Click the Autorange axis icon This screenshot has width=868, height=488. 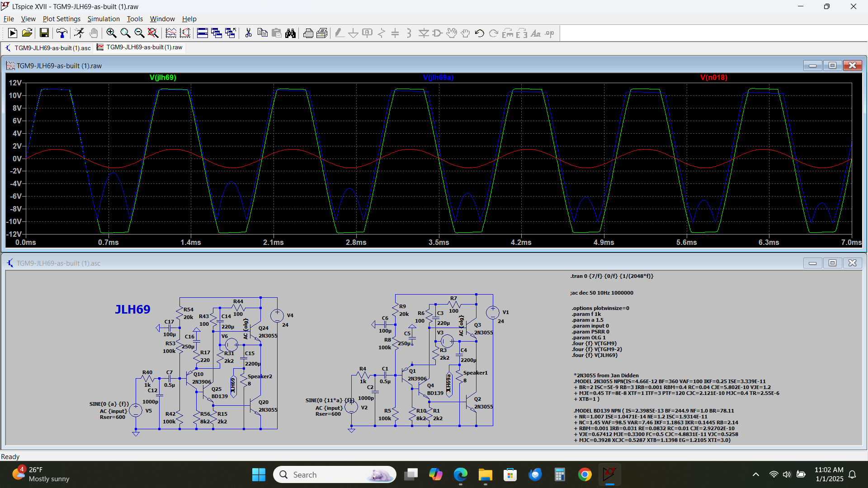(185, 33)
